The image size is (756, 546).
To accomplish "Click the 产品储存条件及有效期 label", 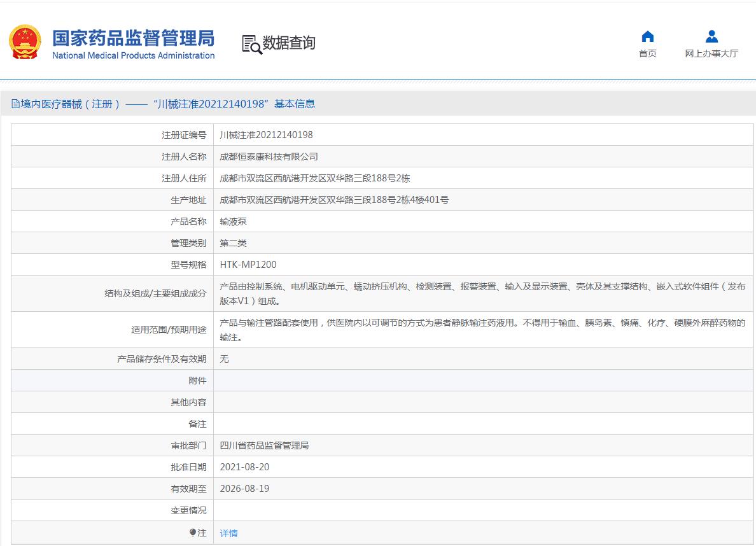I will (162, 359).
